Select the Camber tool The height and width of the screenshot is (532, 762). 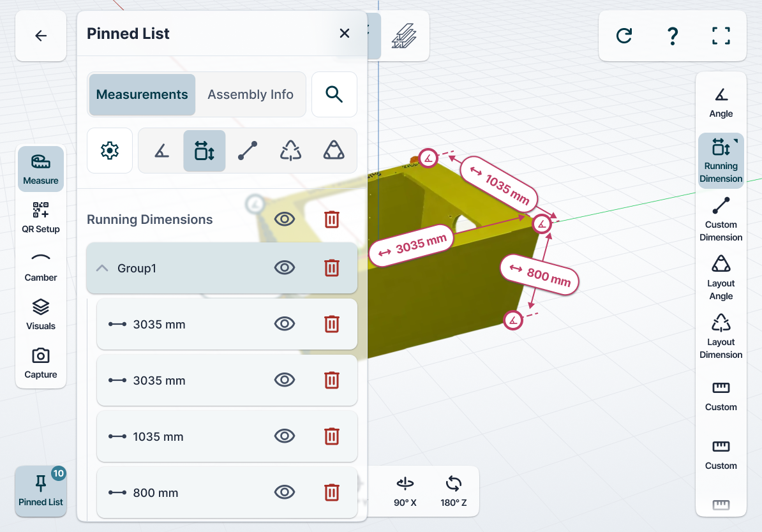click(x=41, y=266)
